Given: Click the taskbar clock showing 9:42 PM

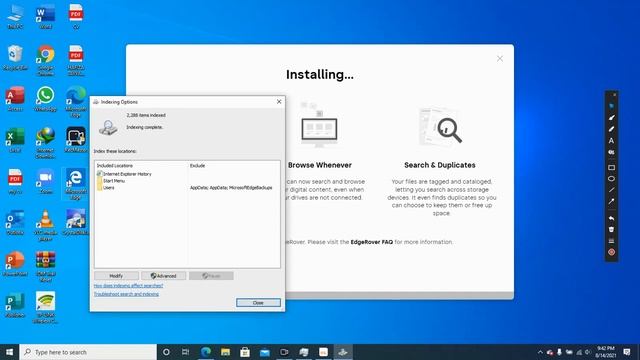Looking at the screenshot, I should pyautogui.click(x=605, y=352).
